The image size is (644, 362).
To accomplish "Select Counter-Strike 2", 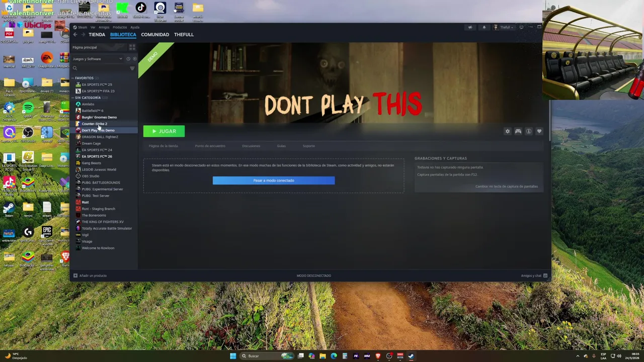I will (94, 124).
